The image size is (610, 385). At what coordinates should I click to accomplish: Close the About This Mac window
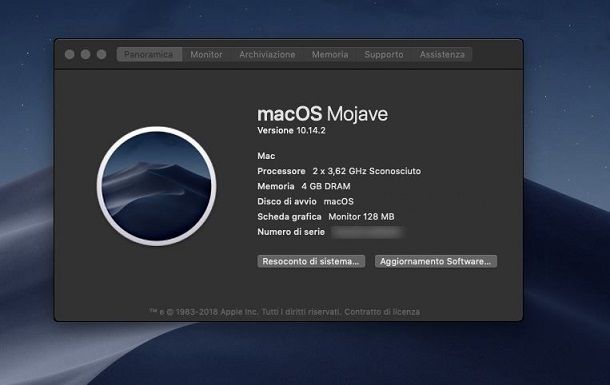click(x=70, y=54)
